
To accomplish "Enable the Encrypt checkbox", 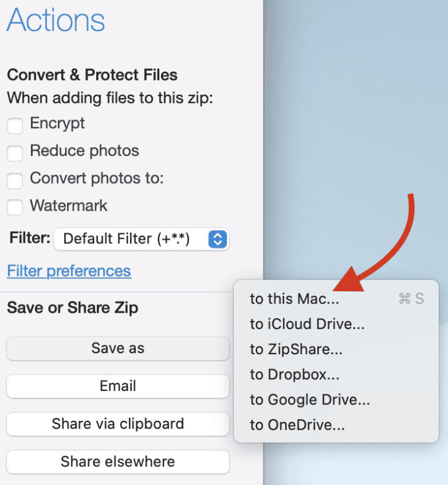I will pos(15,125).
